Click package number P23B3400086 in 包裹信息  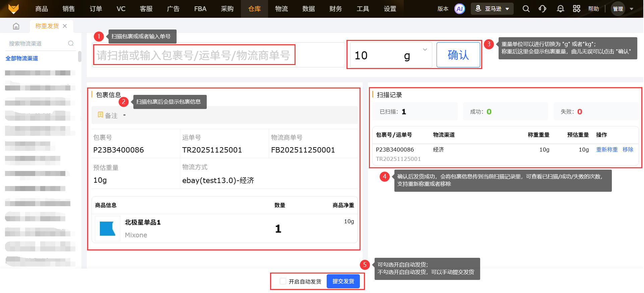pos(119,150)
